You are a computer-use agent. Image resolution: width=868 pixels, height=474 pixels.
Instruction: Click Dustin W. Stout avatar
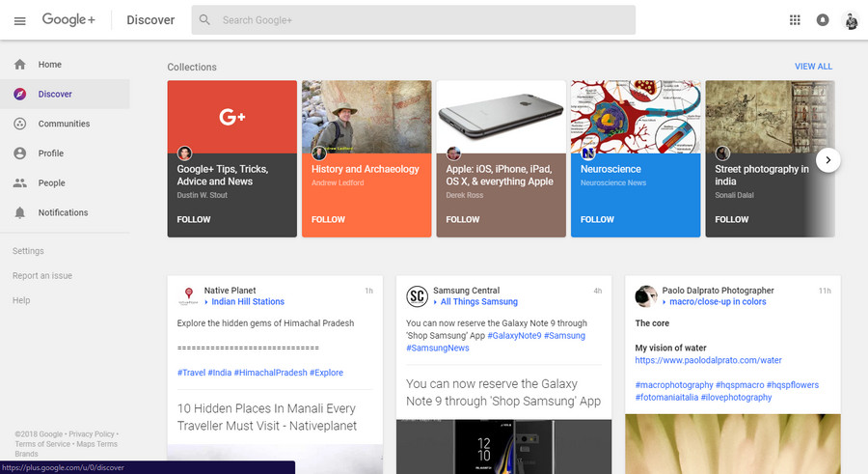point(184,153)
